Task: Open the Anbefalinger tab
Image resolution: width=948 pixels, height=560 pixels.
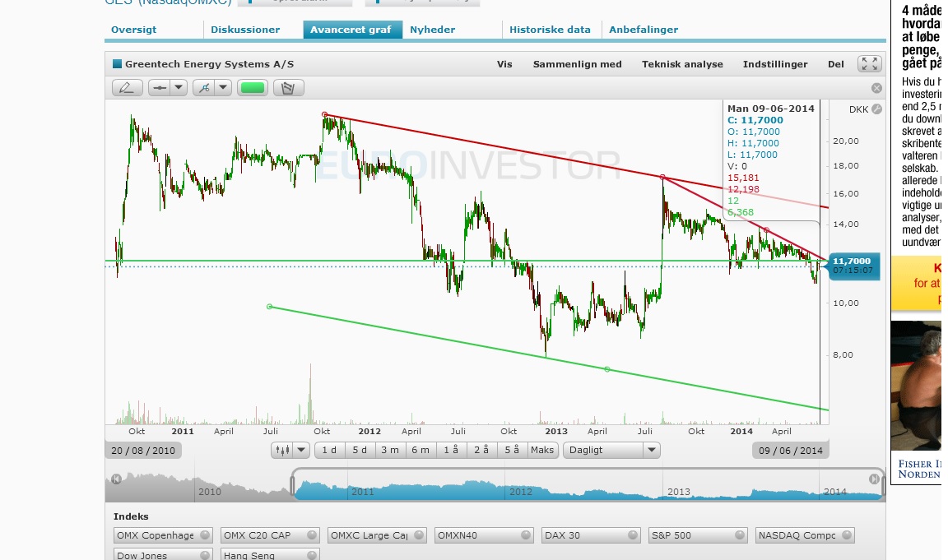Action: (644, 30)
